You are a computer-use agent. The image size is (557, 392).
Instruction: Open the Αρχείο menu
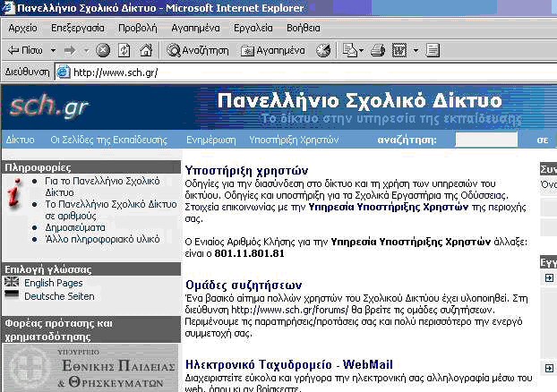(x=22, y=28)
